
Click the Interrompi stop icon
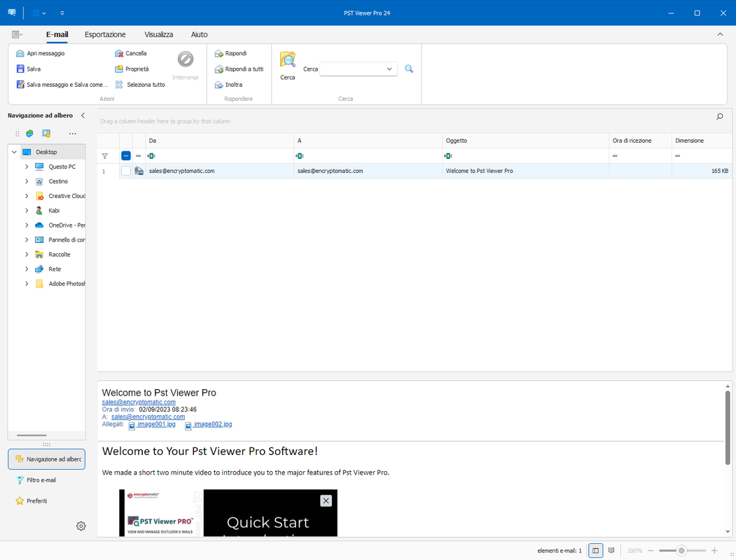click(x=186, y=59)
